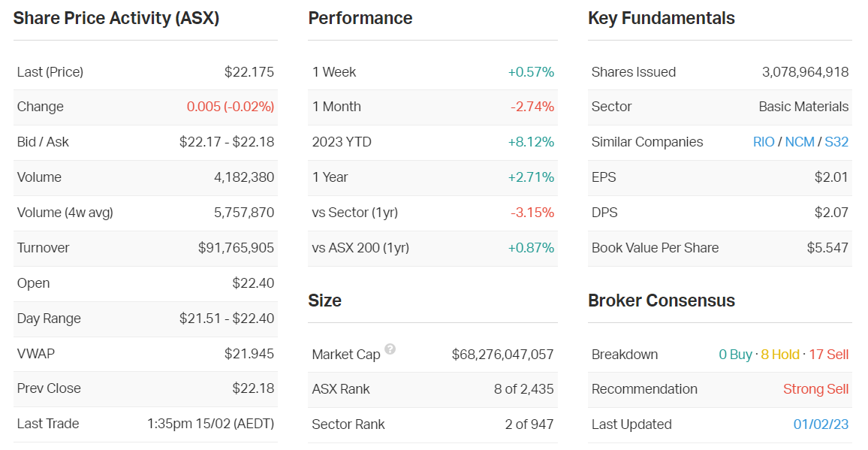This screenshot has width=868, height=450.
Task: Click the Performance section heading
Action: [x=360, y=18]
